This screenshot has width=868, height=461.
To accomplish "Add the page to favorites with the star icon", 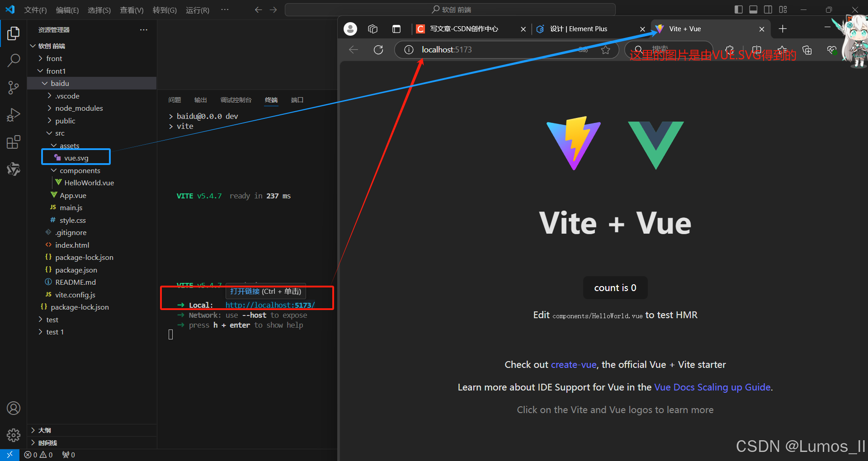I will [x=605, y=50].
